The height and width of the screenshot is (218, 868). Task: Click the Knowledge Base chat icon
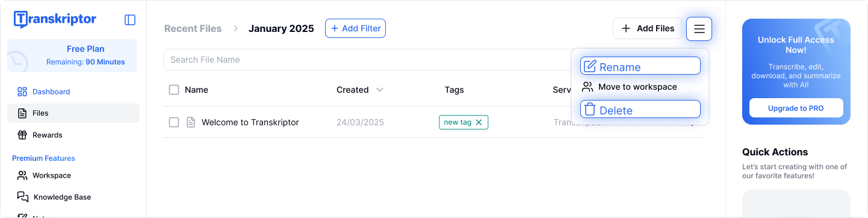click(x=23, y=197)
